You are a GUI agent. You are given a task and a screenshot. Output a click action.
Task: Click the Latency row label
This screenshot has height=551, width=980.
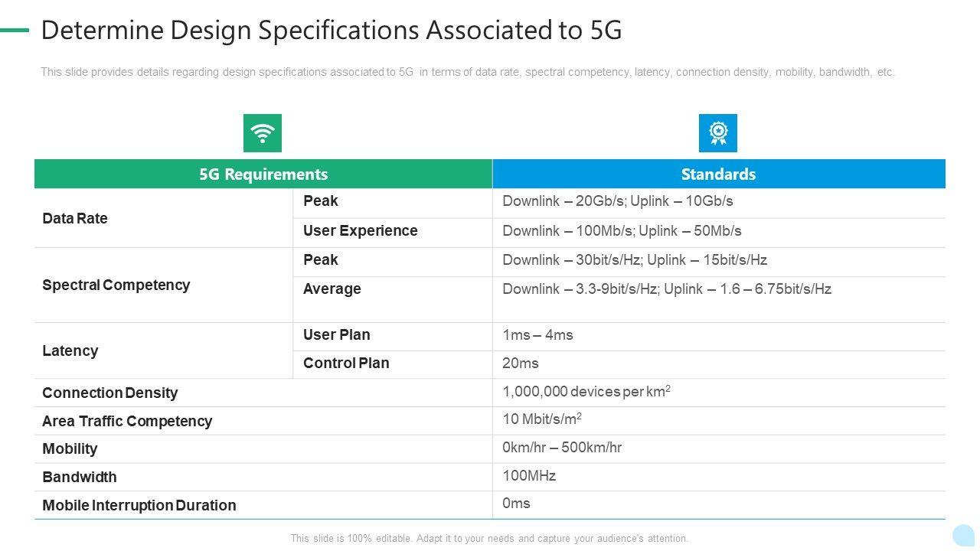[x=70, y=351]
